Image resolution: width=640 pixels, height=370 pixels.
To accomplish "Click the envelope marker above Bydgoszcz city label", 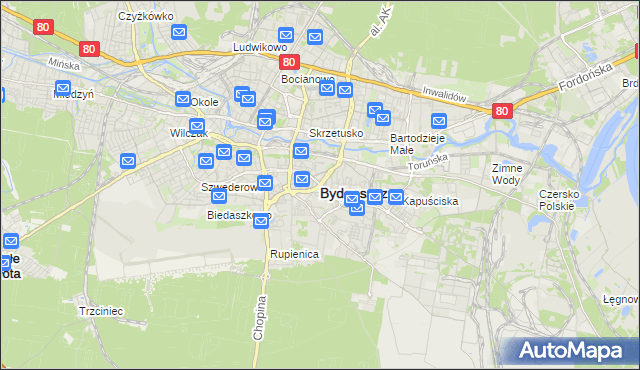I will coord(302,179).
